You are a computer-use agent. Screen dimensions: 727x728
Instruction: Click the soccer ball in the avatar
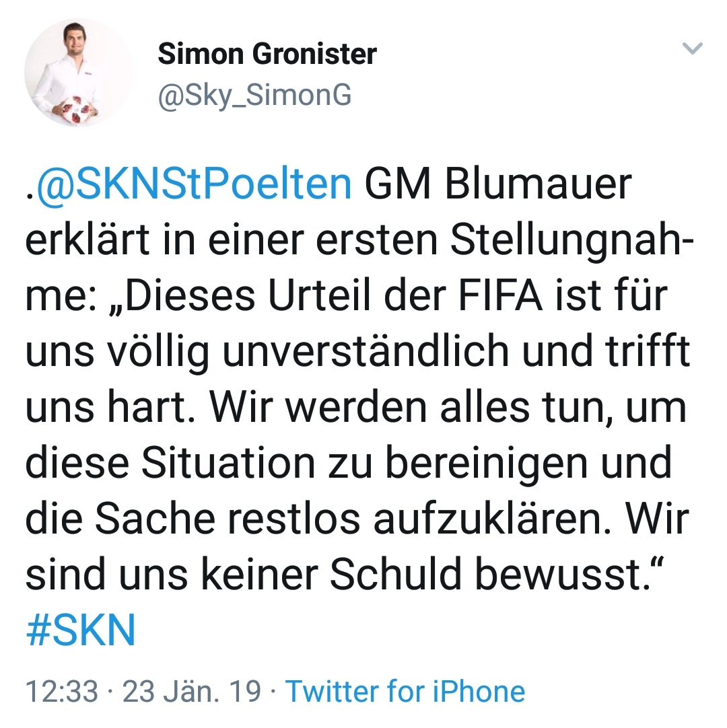coord(75,110)
